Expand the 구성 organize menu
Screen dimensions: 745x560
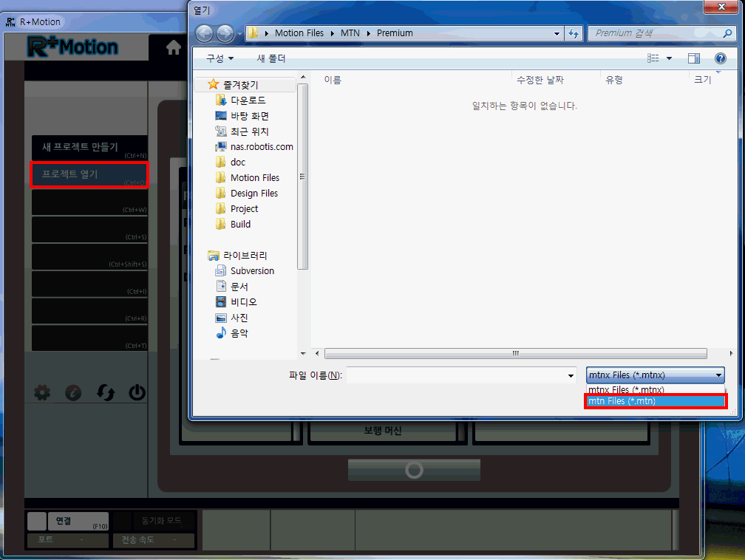[220, 58]
